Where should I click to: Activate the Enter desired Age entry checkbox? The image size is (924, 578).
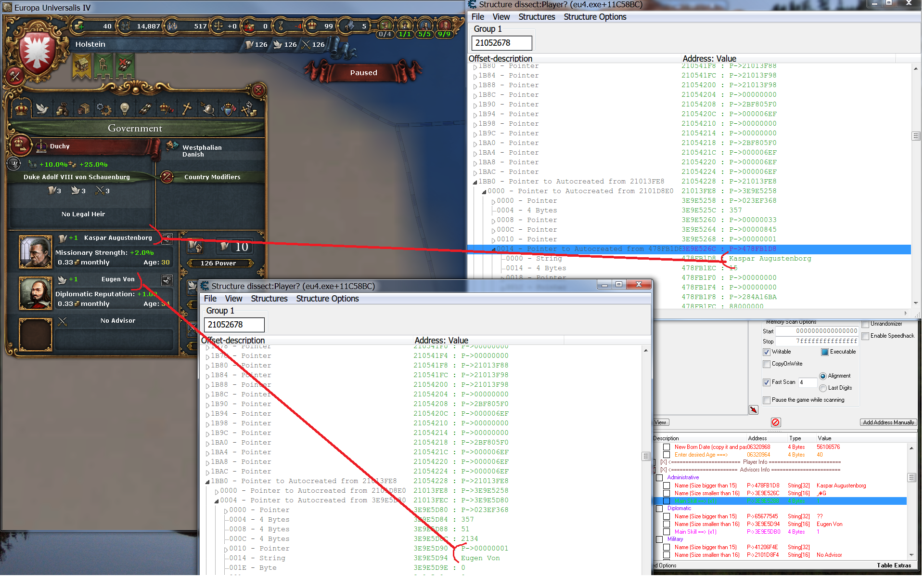pyautogui.click(x=667, y=455)
